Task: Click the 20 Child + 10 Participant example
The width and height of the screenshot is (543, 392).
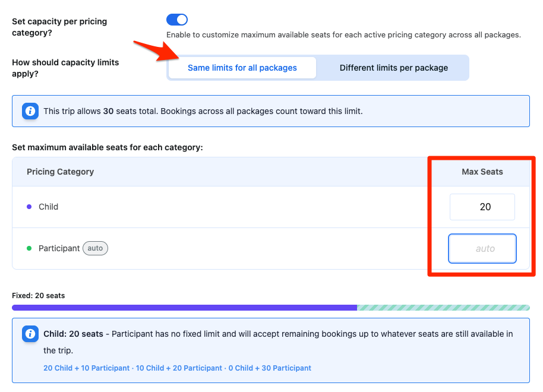Action: tap(87, 368)
